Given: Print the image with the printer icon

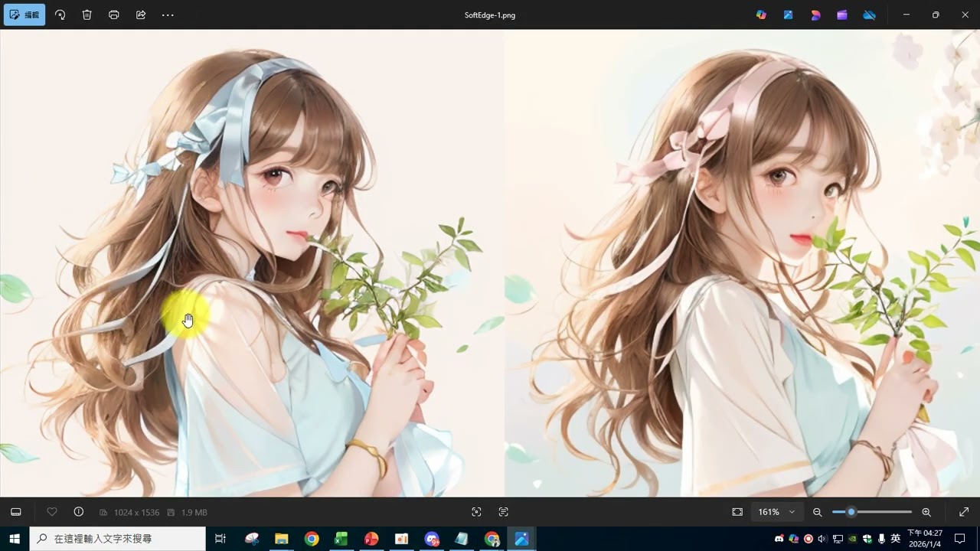Looking at the screenshot, I should 113,15.
